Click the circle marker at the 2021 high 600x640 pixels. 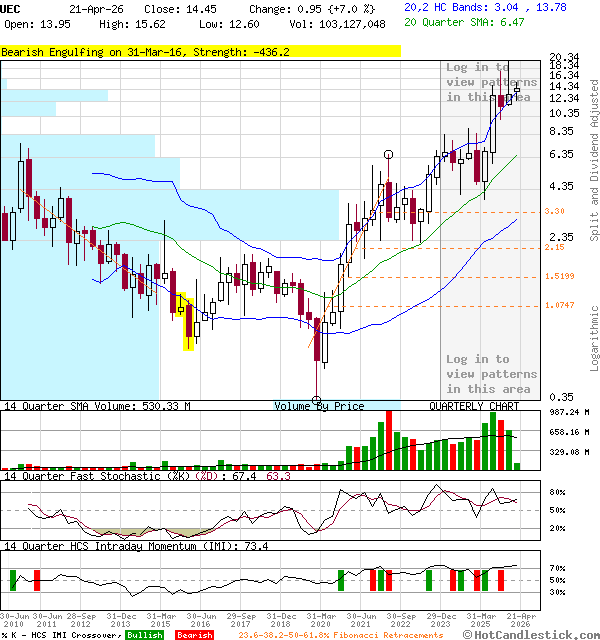(388, 154)
